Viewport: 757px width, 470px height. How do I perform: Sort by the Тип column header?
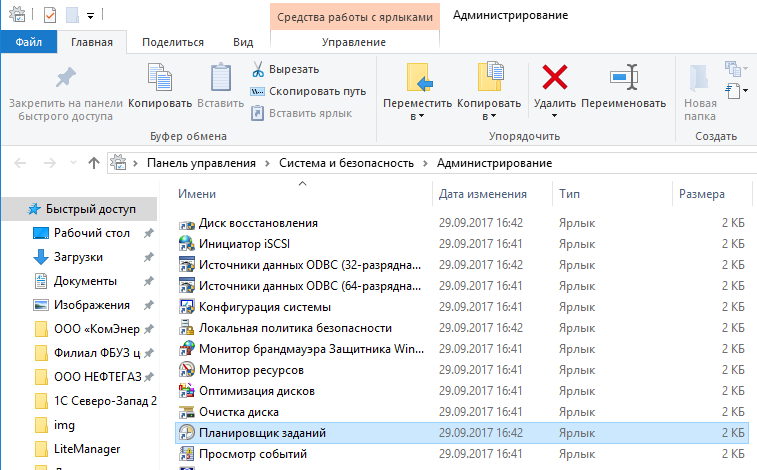pos(570,194)
